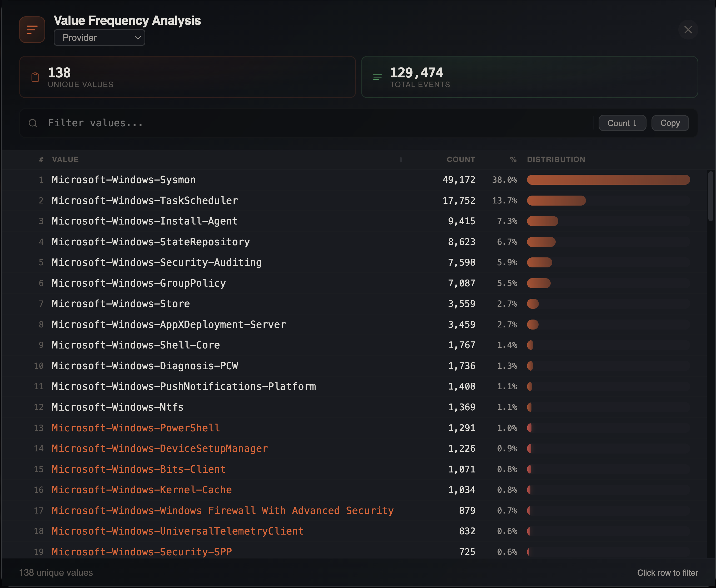Image resolution: width=716 pixels, height=588 pixels.
Task: Click Sysmon distribution bar
Action: click(x=608, y=180)
